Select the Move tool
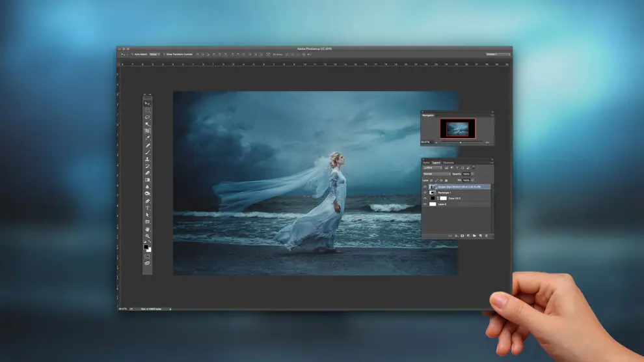Image resolution: width=644 pixels, height=362 pixels. click(x=148, y=104)
